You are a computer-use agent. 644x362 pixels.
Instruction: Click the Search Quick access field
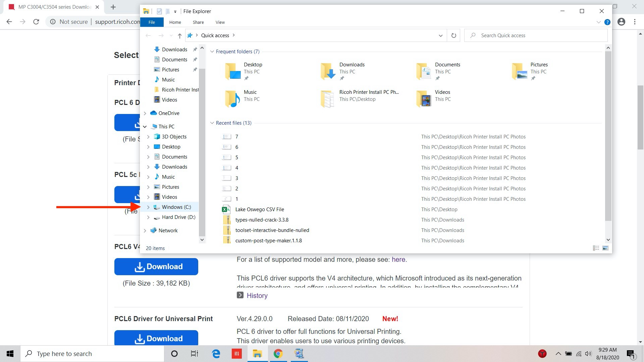click(x=536, y=36)
